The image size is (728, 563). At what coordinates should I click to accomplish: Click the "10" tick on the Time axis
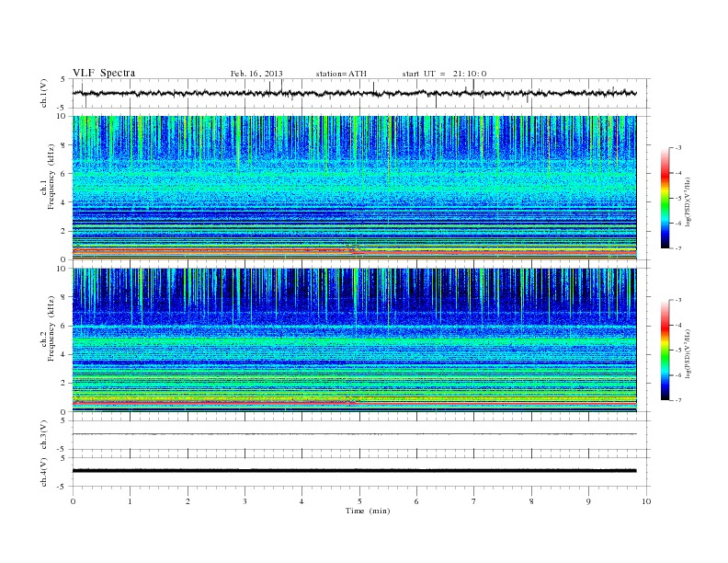click(646, 501)
